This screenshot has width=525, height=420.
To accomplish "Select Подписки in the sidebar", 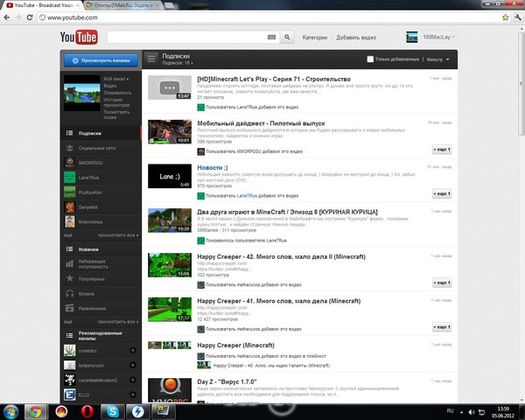I will point(101,133).
